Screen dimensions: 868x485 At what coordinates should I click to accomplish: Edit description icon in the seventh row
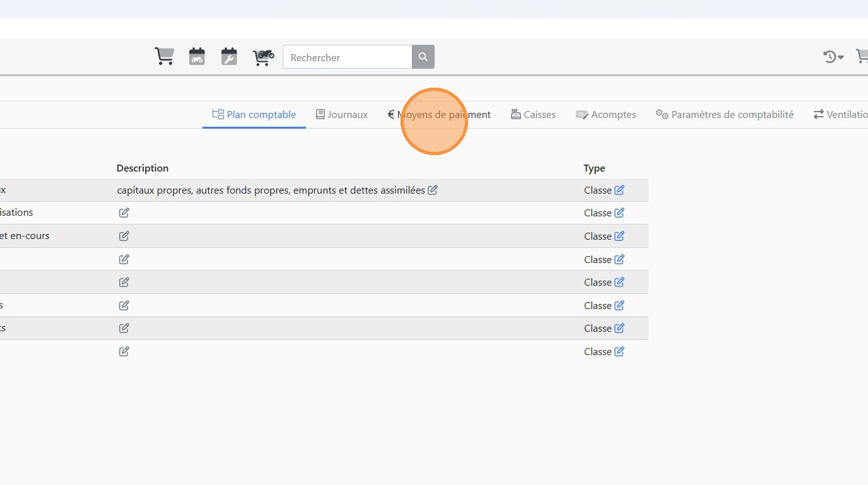[124, 328]
